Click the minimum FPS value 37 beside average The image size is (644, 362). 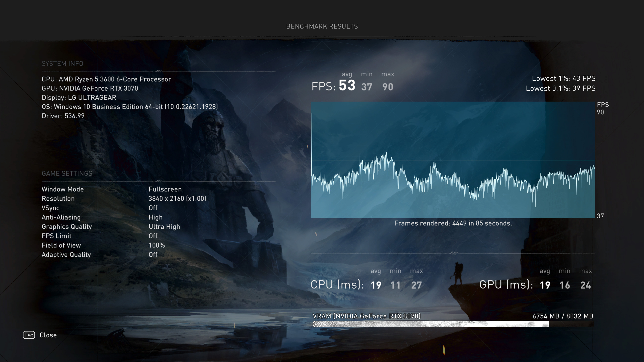pyautogui.click(x=367, y=87)
